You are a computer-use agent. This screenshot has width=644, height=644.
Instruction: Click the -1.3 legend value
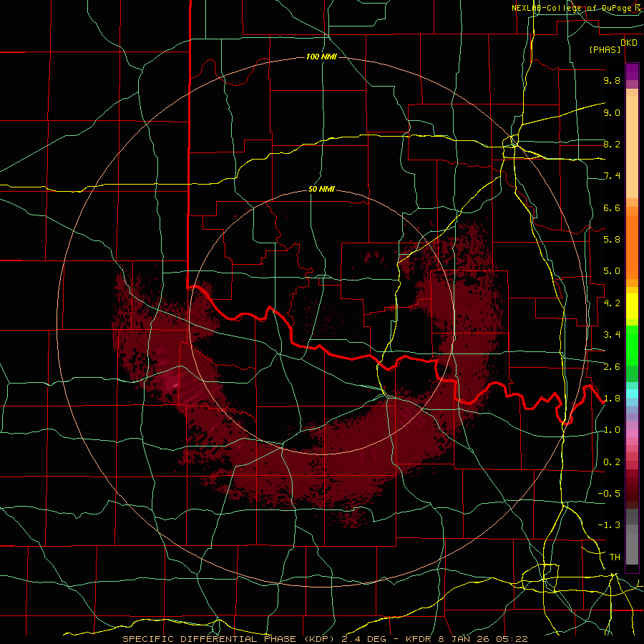(609, 525)
